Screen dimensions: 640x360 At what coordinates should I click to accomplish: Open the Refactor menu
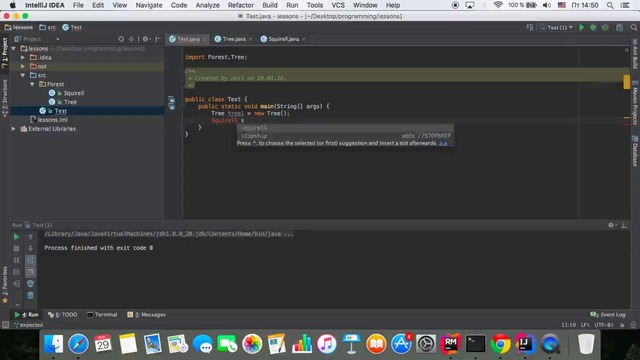pyautogui.click(x=241, y=5)
